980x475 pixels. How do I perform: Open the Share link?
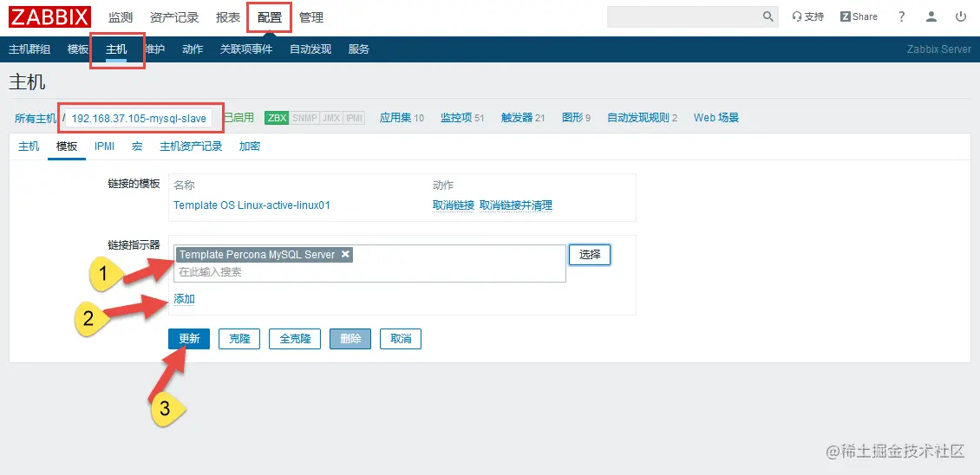coord(859,16)
